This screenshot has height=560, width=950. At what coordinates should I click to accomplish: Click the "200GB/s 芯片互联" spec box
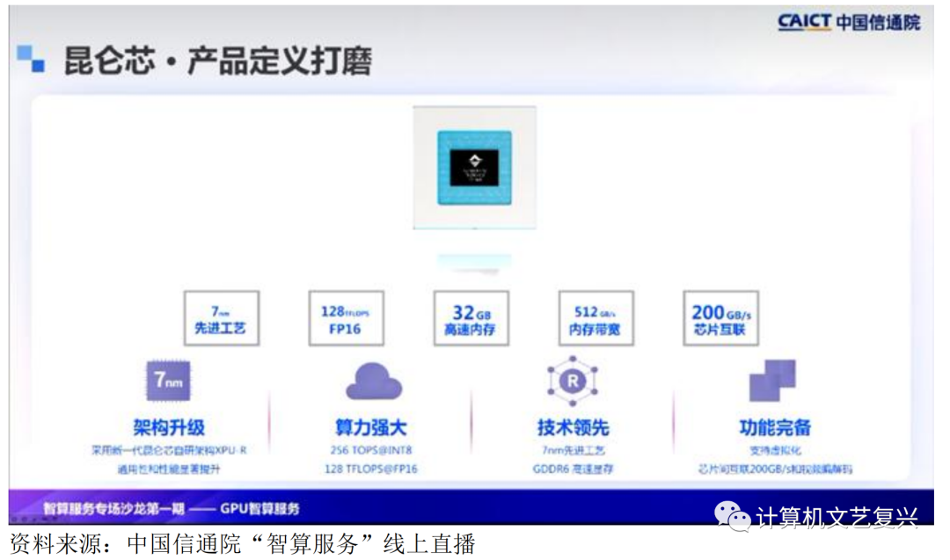(x=721, y=318)
